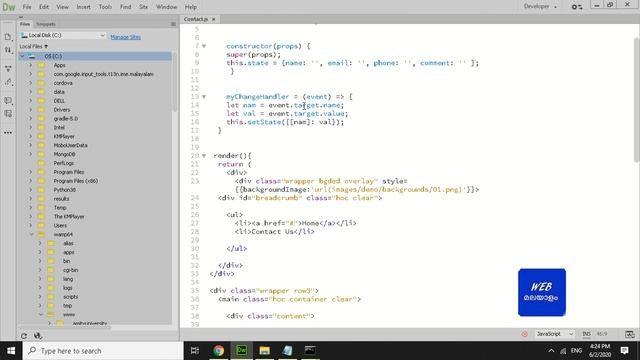Open Notifications center icon
640x360 pixels.
(x=624, y=351)
